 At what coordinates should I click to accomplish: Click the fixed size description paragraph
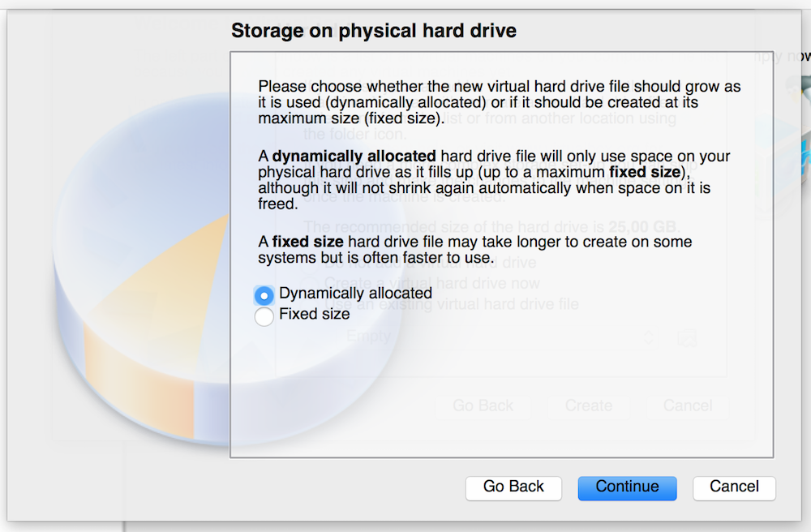coord(474,250)
